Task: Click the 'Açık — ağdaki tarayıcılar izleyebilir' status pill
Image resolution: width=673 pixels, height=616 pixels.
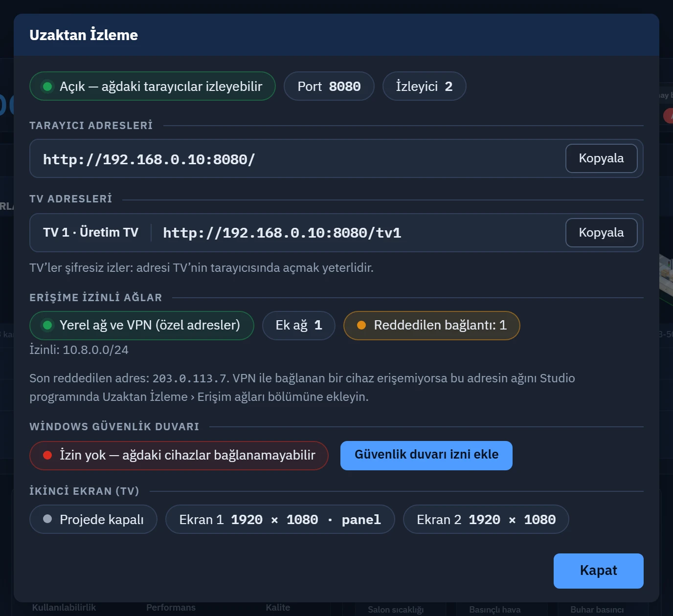Action: point(153,86)
